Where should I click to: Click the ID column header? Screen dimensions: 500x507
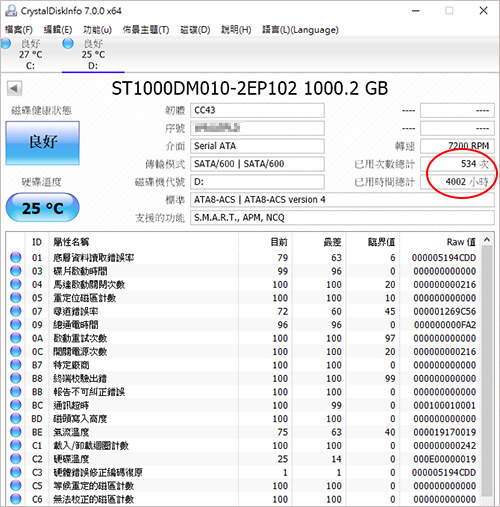click(x=37, y=242)
